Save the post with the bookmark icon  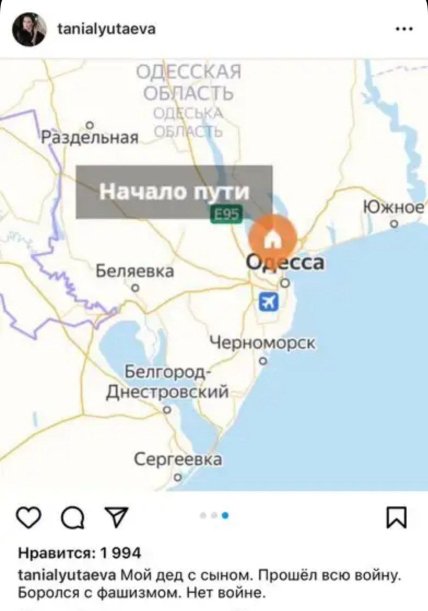396,518
